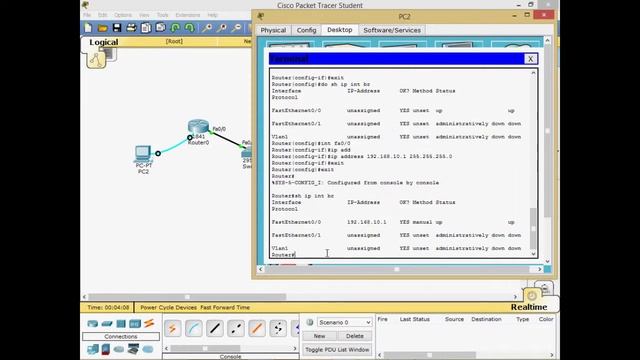This screenshot has width=640, height=360.
Task: Select the Custom Made Devices category icon
Action: [133, 349]
